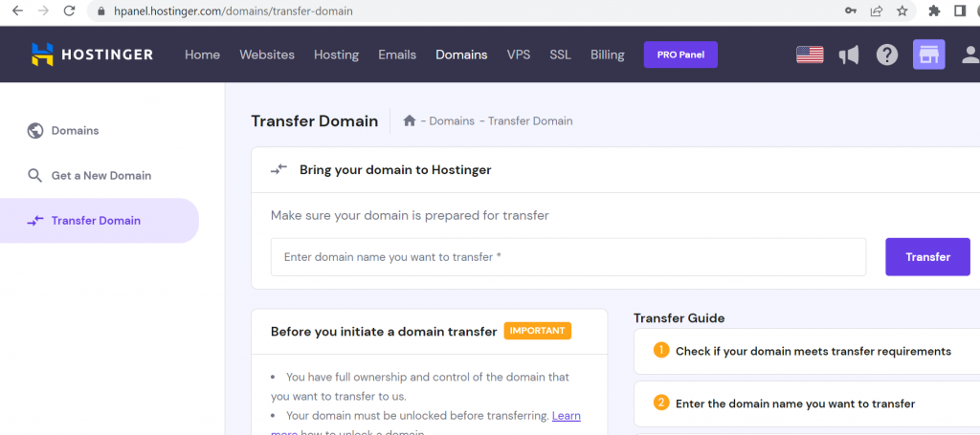Click the home icon in the breadcrumb
This screenshot has height=435, width=980.
[x=410, y=120]
